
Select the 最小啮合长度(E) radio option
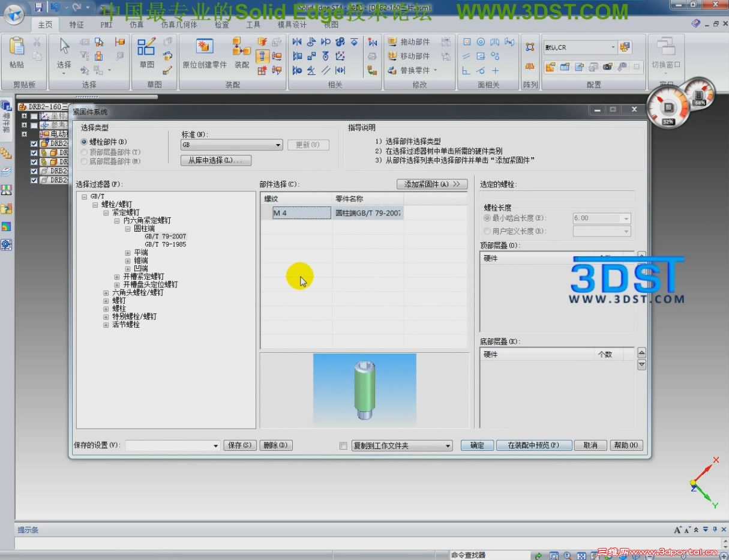pos(487,218)
